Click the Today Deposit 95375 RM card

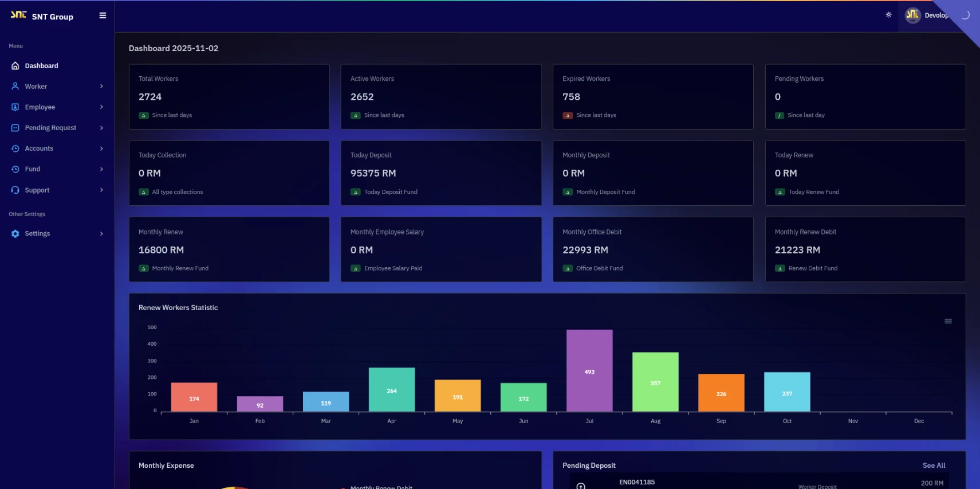(440, 173)
